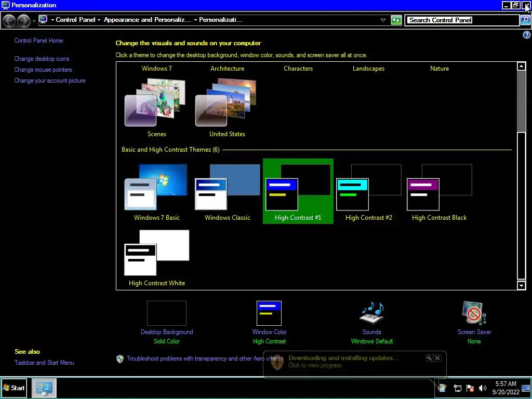Image resolution: width=532 pixels, height=399 pixels.
Task: Open Troubleshoot problems with transparency link
Action: (205, 358)
